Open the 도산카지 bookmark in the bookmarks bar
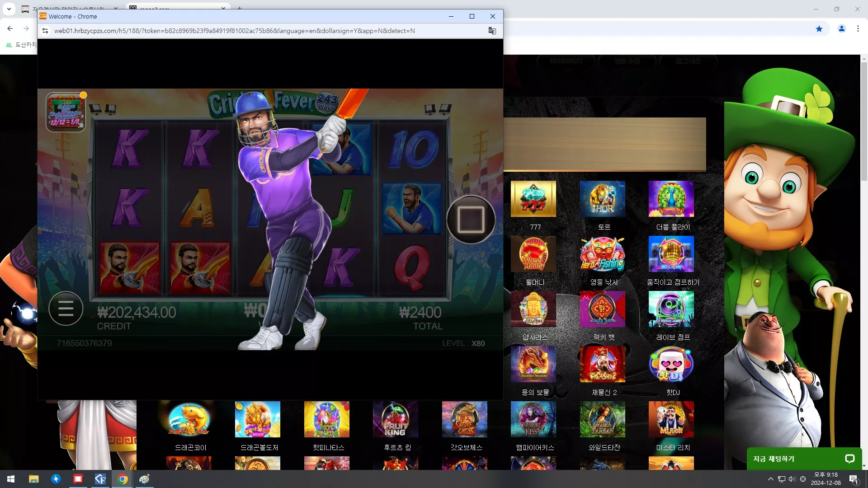The height and width of the screenshot is (488, 868). [21, 45]
